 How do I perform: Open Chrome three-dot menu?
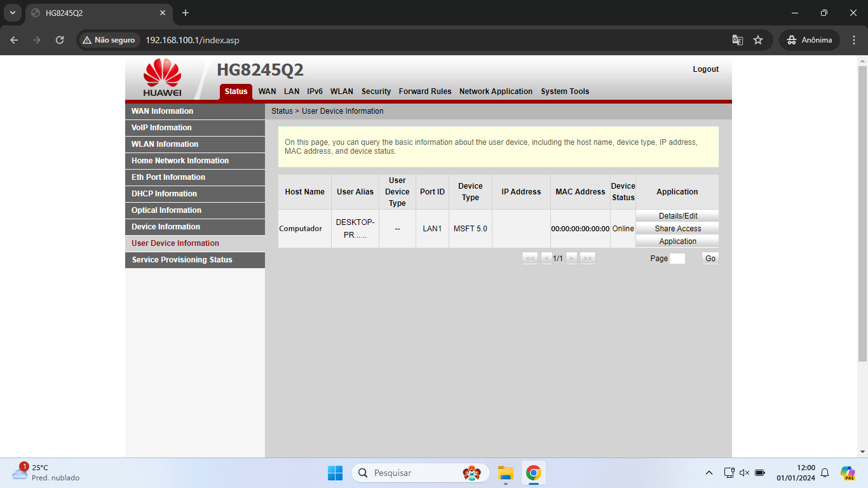(x=853, y=40)
